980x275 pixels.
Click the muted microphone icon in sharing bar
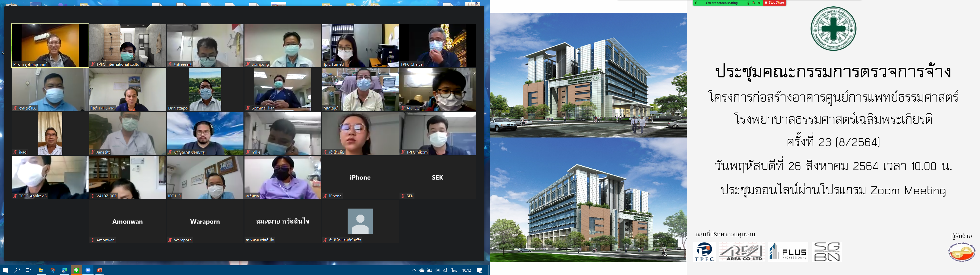coord(748,3)
